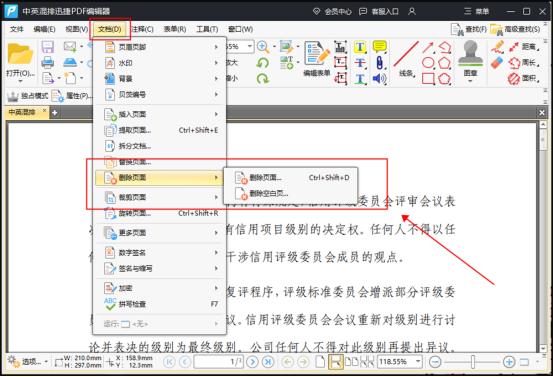Image resolution: width=553 pixels, height=377 pixels.
Task: Go to first page button in status bar
Action: tap(169, 362)
